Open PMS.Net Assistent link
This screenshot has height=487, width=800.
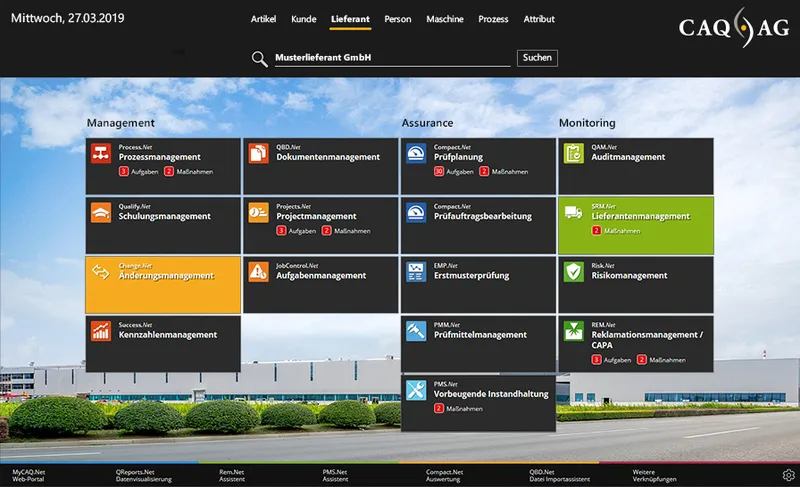click(x=335, y=475)
